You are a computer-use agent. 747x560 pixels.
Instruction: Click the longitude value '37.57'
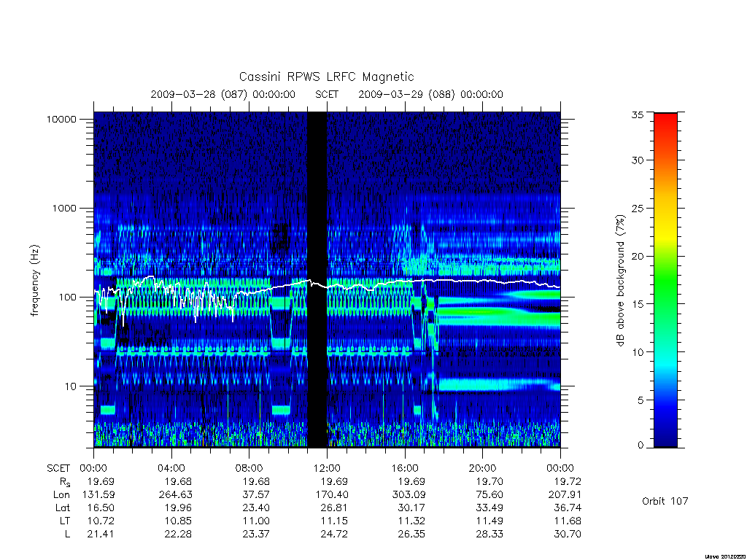[x=256, y=495]
